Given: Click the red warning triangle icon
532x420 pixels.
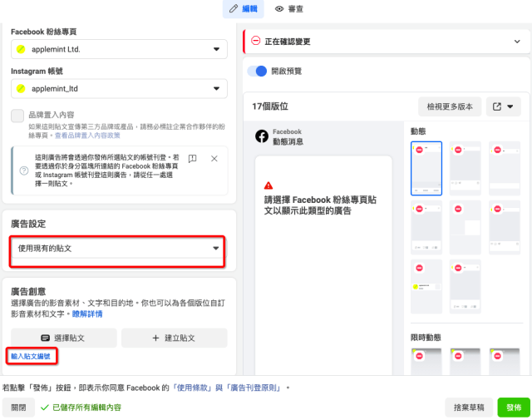Looking at the screenshot, I should tap(268, 185).
